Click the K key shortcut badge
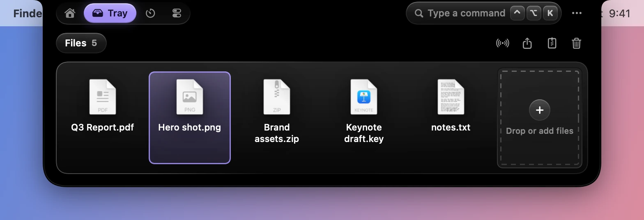This screenshot has height=220, width=644. 550,13
